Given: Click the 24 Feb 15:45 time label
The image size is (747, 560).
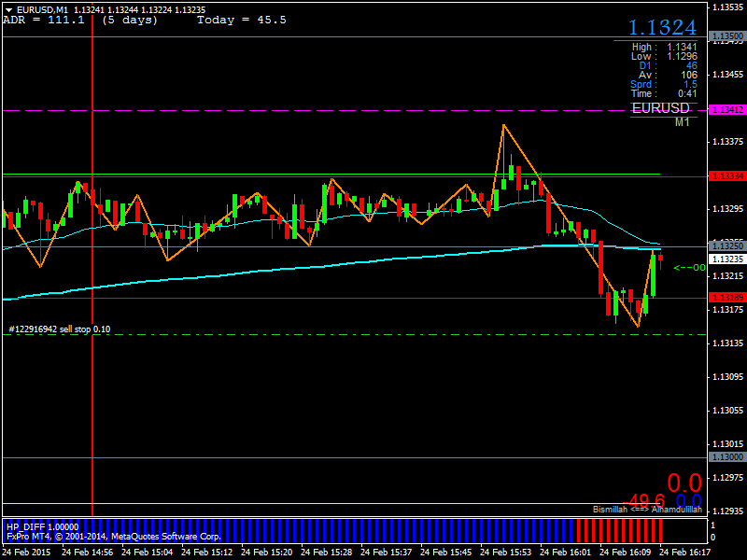Looking at the screenshot, I should click(446, 553).
